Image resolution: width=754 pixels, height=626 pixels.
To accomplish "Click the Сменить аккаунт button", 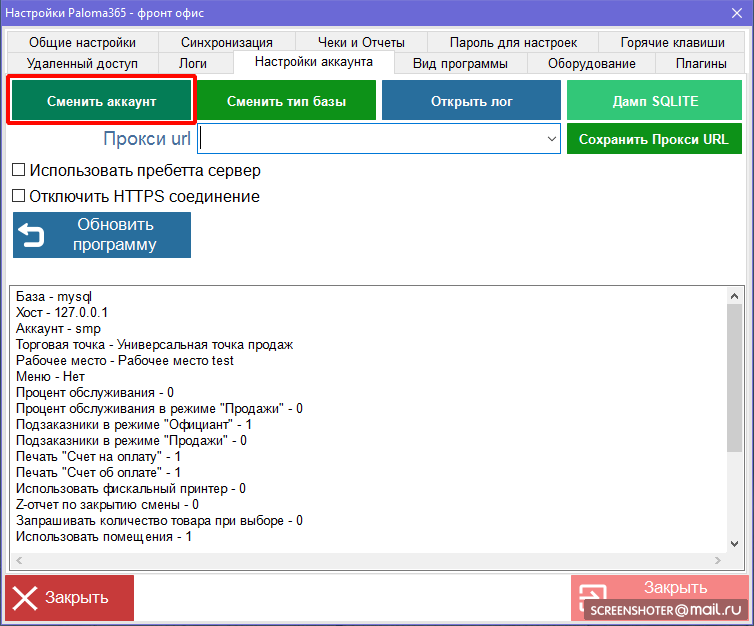I will tap(101, 101).
